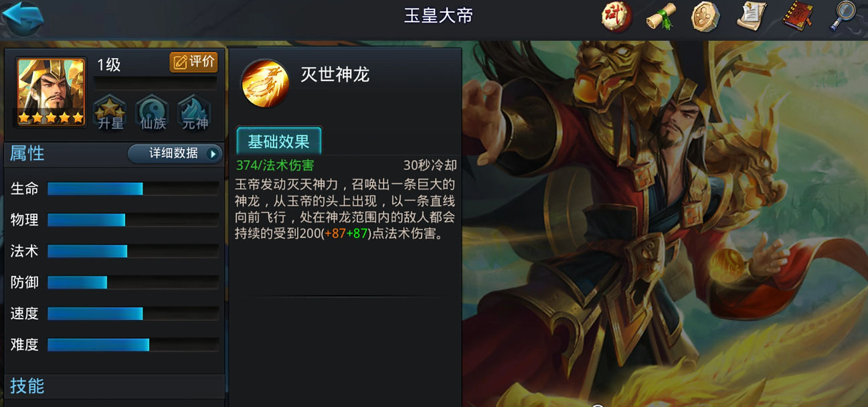Select the 玉皇大帝 title header
Viewport: 868px width, 407px height.
click(438, 16)
